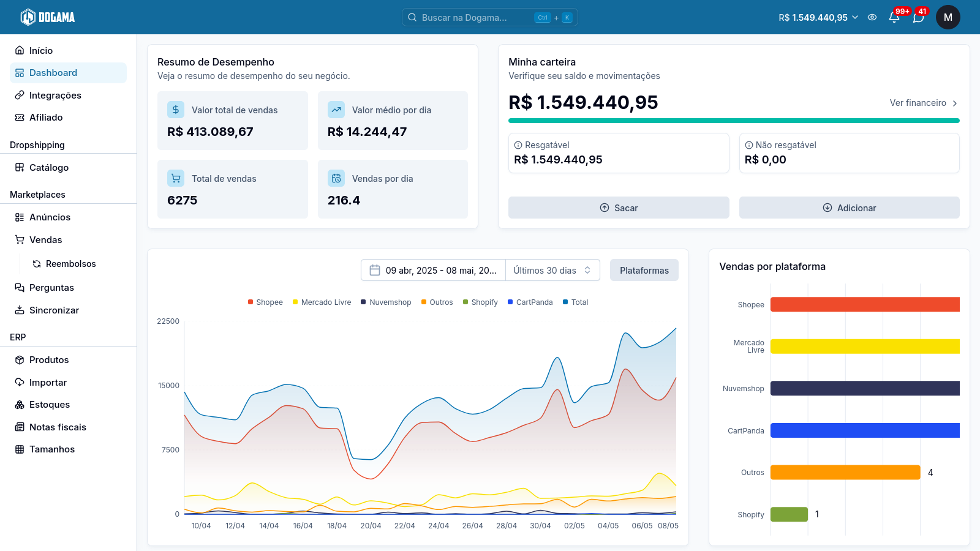This screenshot has width=980, height=551.
Task: Click dollar icon on Valor total de vendas
Action: click(x=176, y=110)
